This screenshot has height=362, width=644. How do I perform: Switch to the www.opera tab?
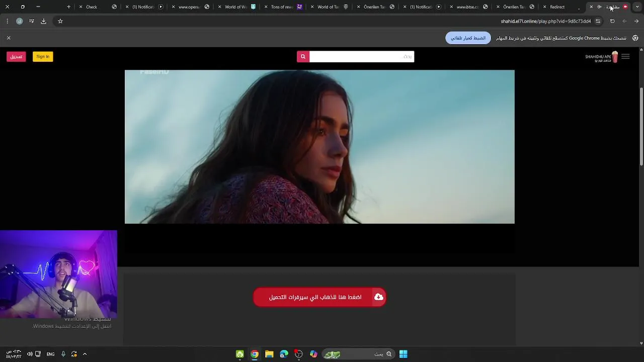(x=189, y=7)
